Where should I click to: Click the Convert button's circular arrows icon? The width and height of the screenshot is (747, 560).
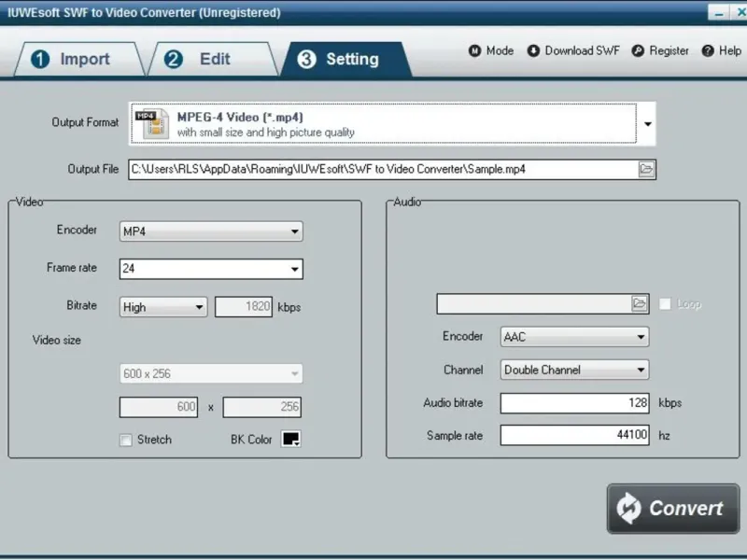(628, 509)
